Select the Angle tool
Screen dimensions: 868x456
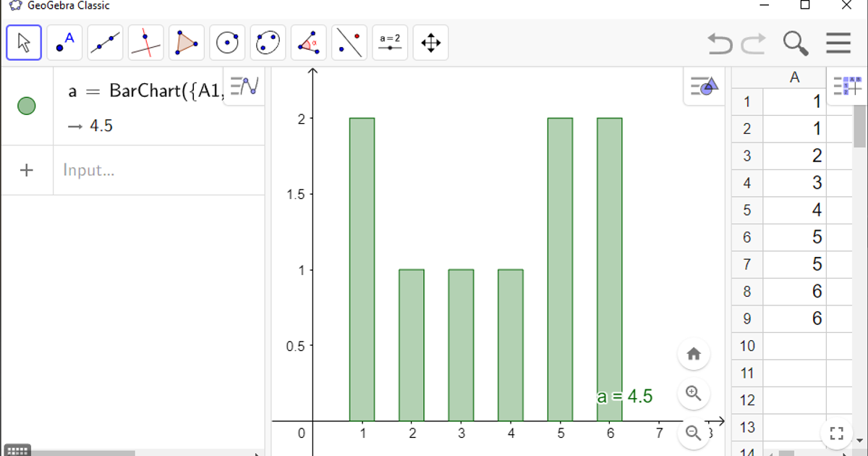(x=308, y=42)
